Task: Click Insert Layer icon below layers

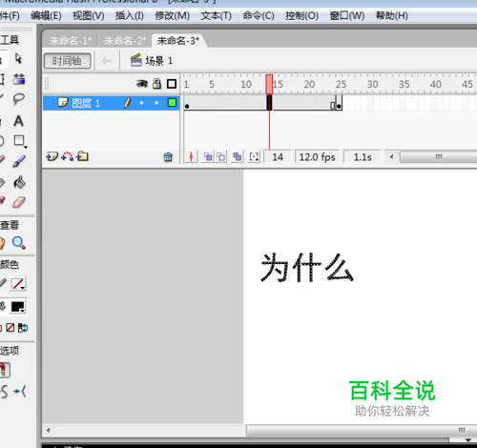Action: tap(52, 156)
